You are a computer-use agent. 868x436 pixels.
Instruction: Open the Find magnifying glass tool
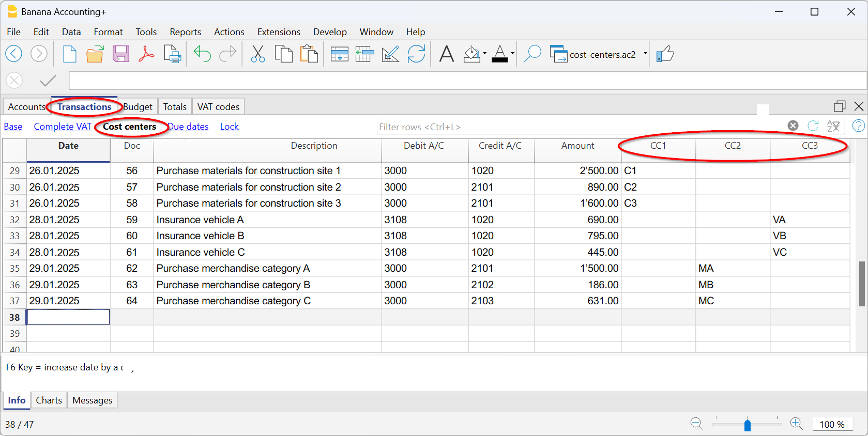pos(532,54)
